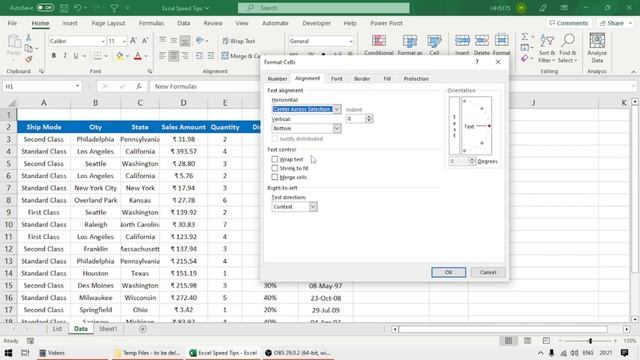Open the font size dropdown
The height and width of the screenshot is (360, 640).
[124, 41]
